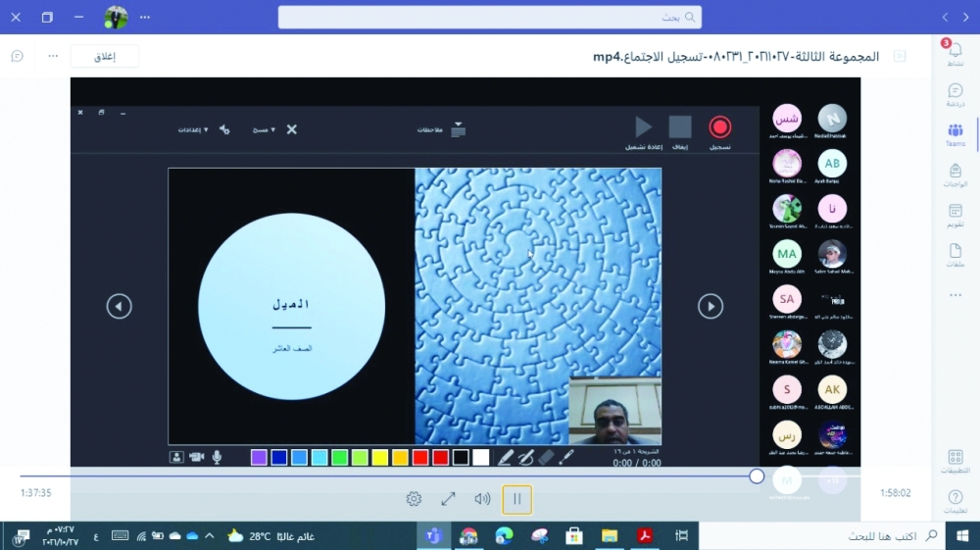Open Help (تعليمات) in the sidebar
Screen dimensions: 980x550
click(x=955, y=501)
